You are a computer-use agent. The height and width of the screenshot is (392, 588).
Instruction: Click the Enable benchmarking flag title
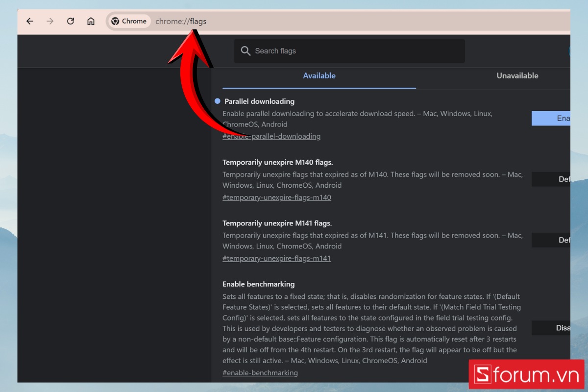click(259, 284)
